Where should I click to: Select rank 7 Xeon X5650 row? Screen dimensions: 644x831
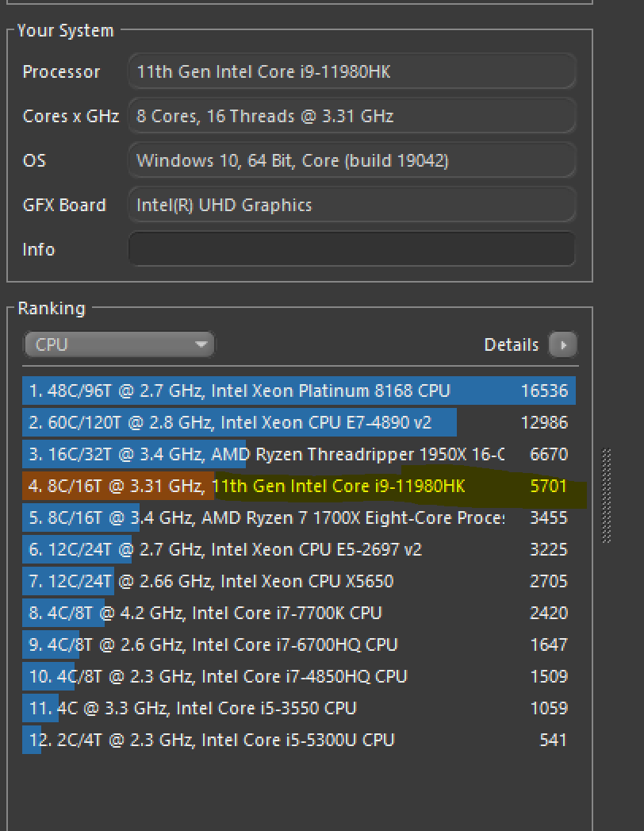coord(299,581)
